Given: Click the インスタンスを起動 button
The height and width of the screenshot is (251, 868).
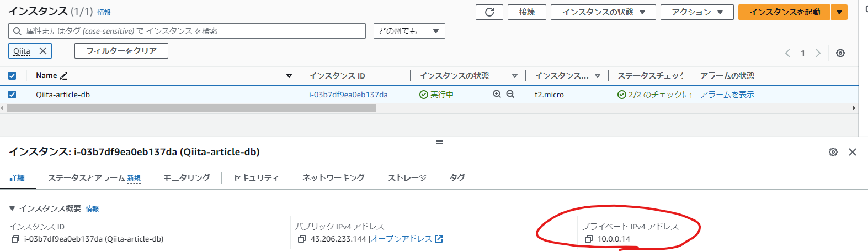Looking at the screenshot, I should 784,12.
